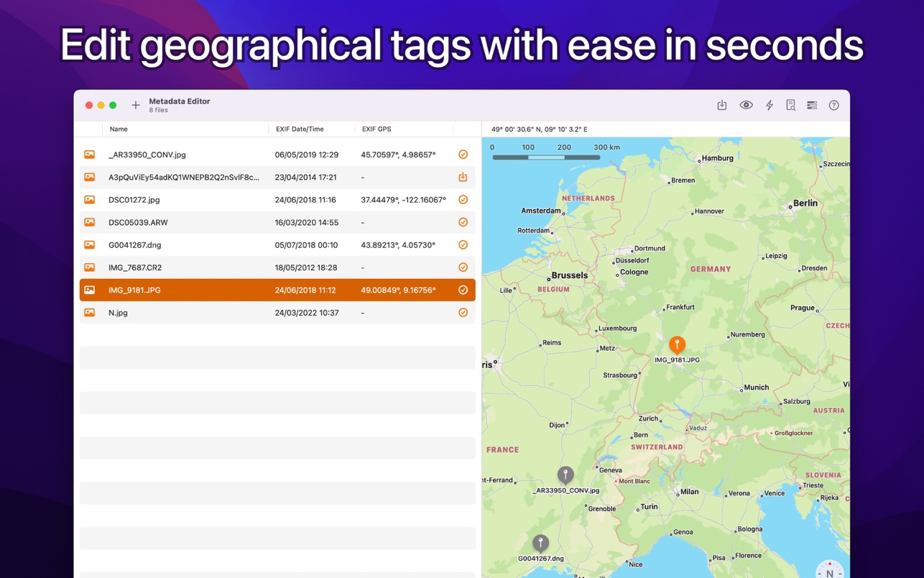Open the document search icon in the toolbar
This screenshot has height=578, width=924.
point(790,105)
